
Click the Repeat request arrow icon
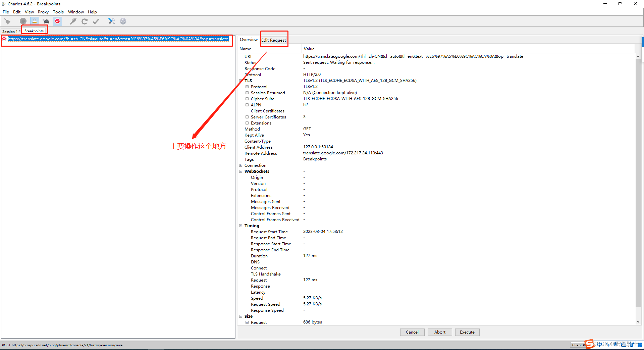point(85,21)
